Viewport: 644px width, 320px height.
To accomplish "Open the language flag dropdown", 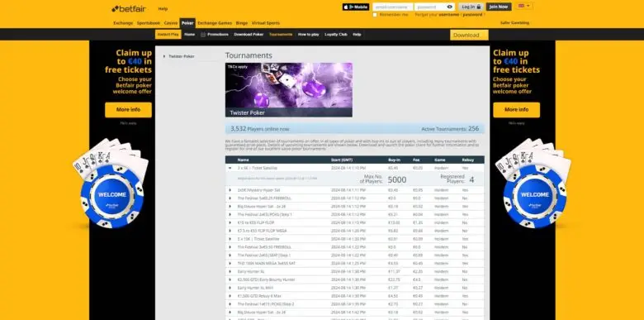I will click(523, 6).
